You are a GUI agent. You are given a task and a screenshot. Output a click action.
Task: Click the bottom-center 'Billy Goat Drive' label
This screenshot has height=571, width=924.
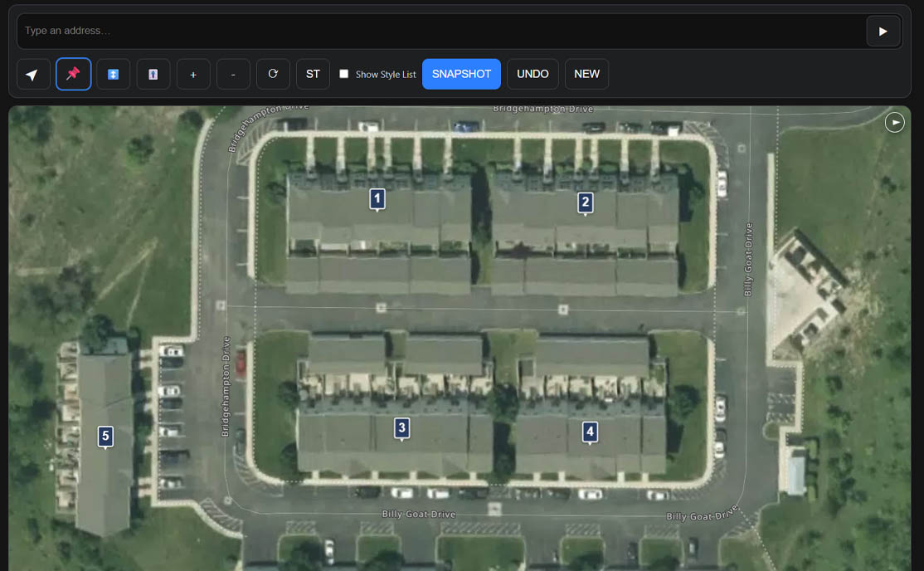418,515
